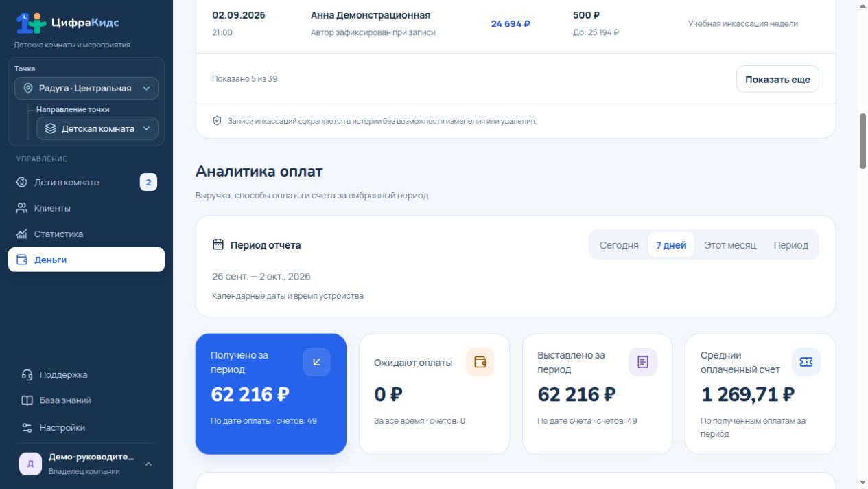
Task: Click the page vertical scrollbar thumb
Action: 863,141
